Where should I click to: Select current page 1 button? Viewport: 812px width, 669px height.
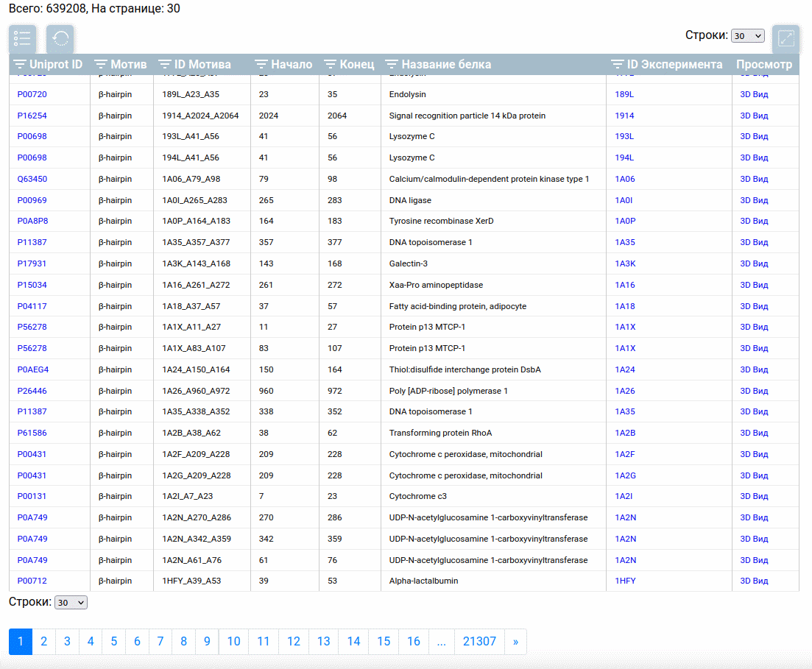tap(21, 642)
